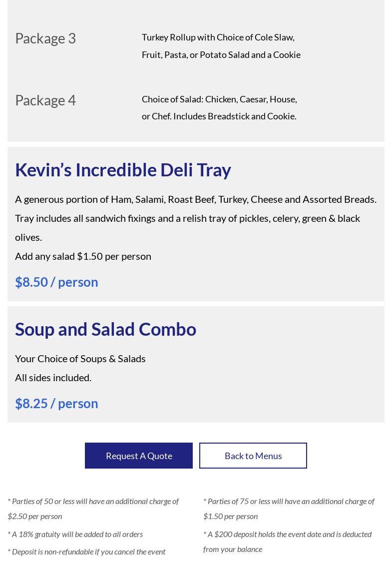This screenshot has width=392, height=568.
Task: Click the generous portion of Ham text
Action: click(x=195, y=199)
